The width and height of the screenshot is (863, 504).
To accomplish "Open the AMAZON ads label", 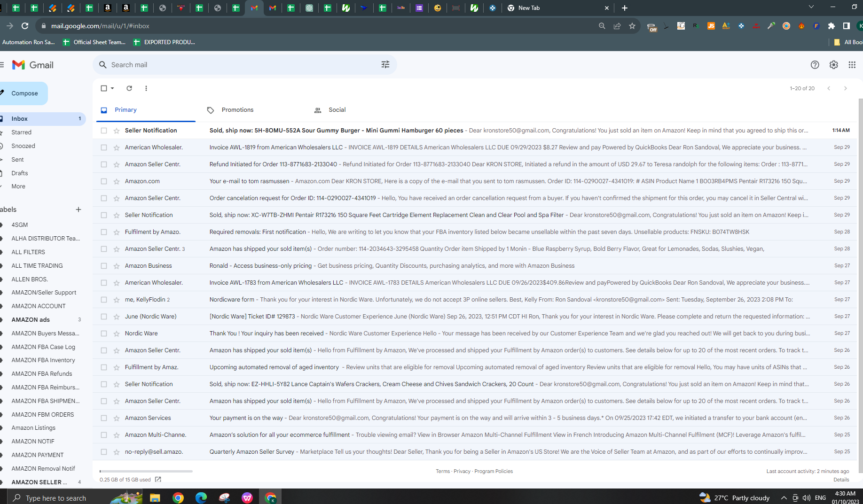I will (x=31, y=320).
